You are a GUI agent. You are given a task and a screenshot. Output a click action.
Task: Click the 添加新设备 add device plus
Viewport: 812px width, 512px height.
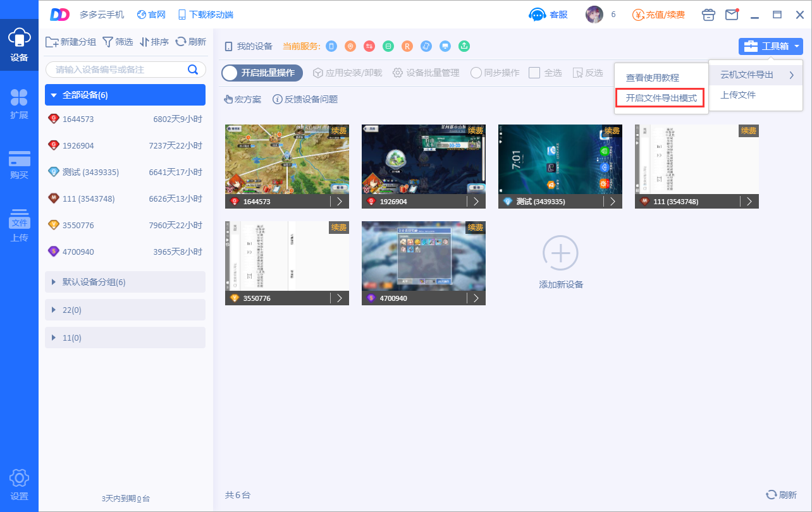click(x=560, y=253)
